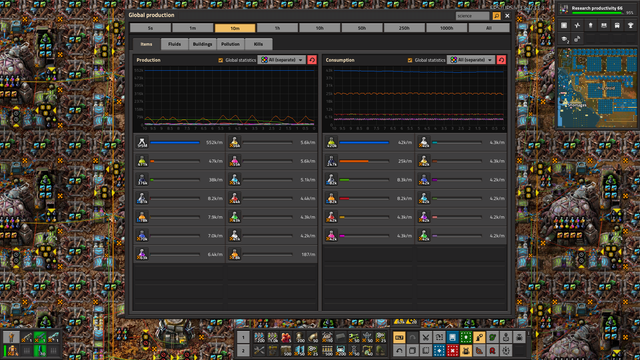The image size is (640, 360).
Task: Toggle Global statistics checkbox in Consumption panel
Action: coord(410,60)
